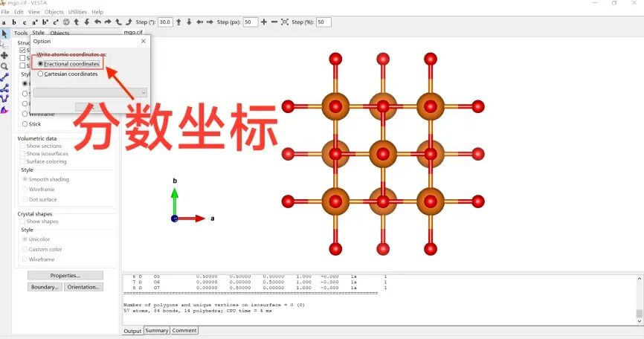
Task: Translate structure right arrow
Action: pyautogui.click(x=210, y=22)
